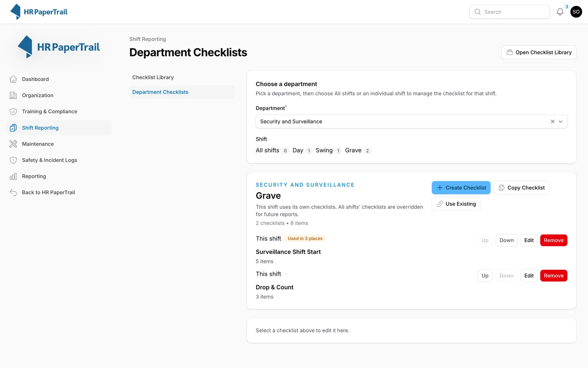Viewport: 588px width, 368px height.
Task: Remove the Drop & Count checklist
Action: coord(554,276)
